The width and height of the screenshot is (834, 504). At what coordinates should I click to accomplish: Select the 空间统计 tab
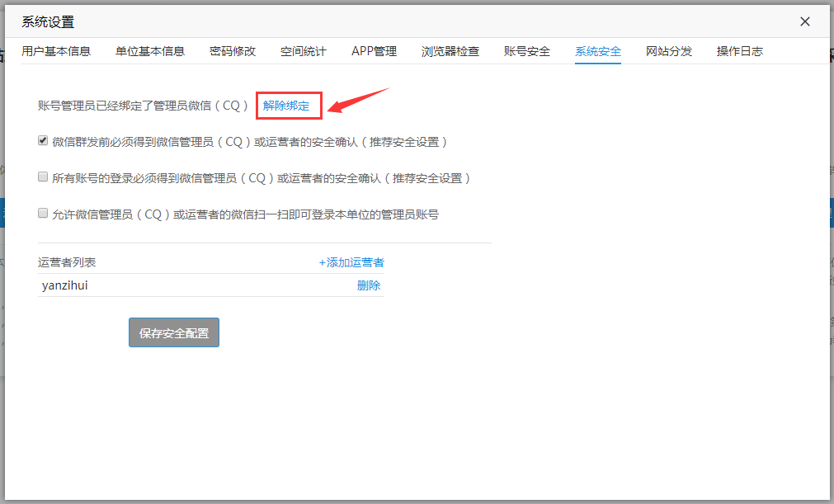pyautogui.click(x=304, y=51)
